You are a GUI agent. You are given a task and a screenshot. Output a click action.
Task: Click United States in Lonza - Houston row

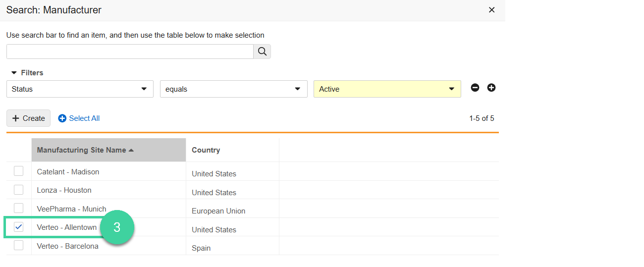[214, 193]
